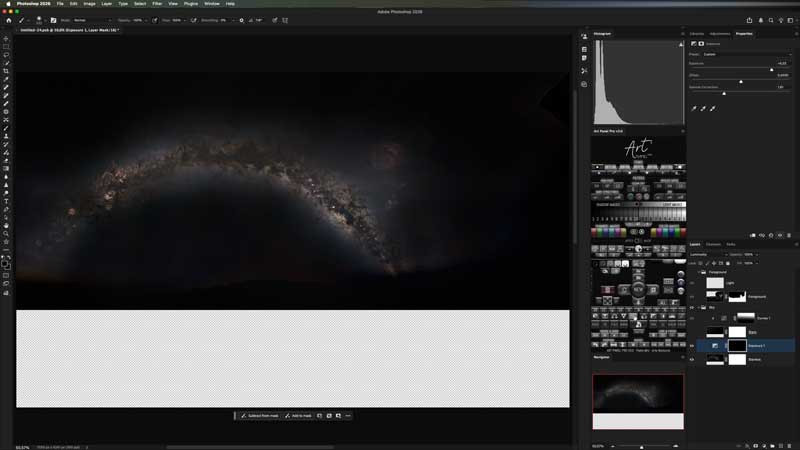
Task: Collapse the Foreground layer group
Action: pos(701,271)
